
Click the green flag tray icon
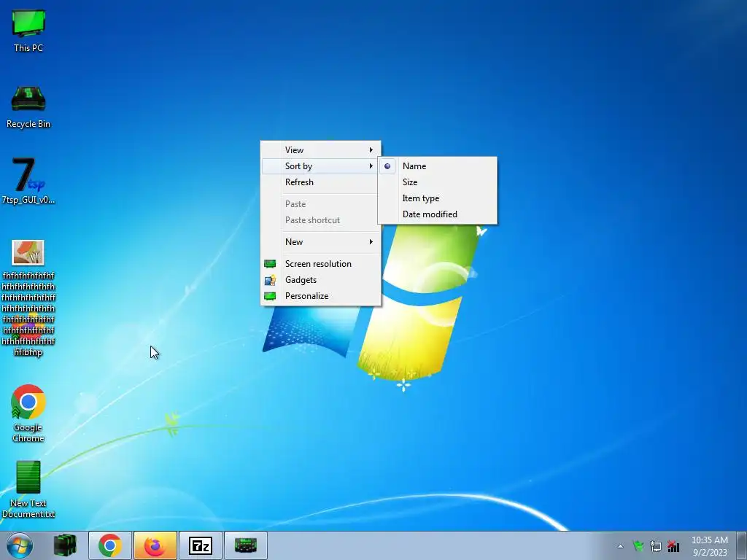pyautogui.click(x=638, y=545)
